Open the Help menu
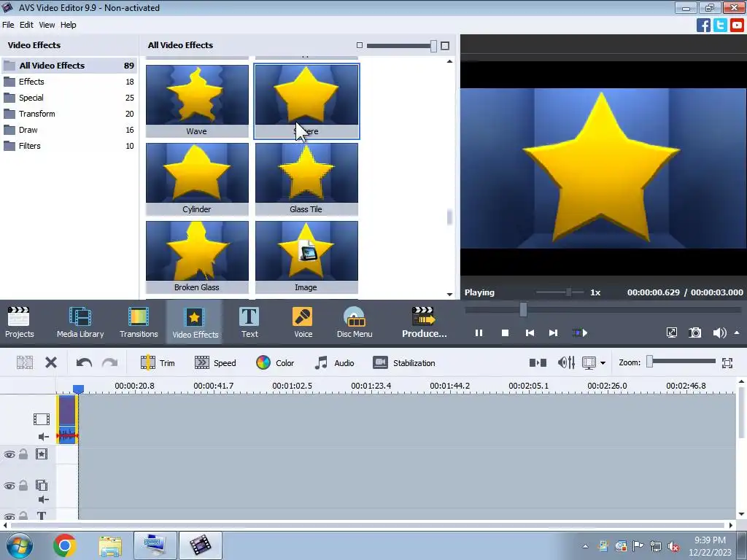 (x=68, y=25)
